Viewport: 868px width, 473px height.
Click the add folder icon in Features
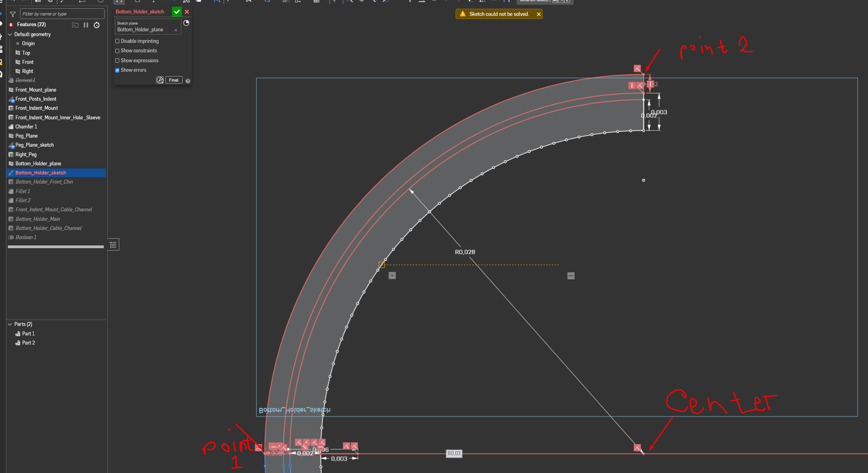pos(75,25)
